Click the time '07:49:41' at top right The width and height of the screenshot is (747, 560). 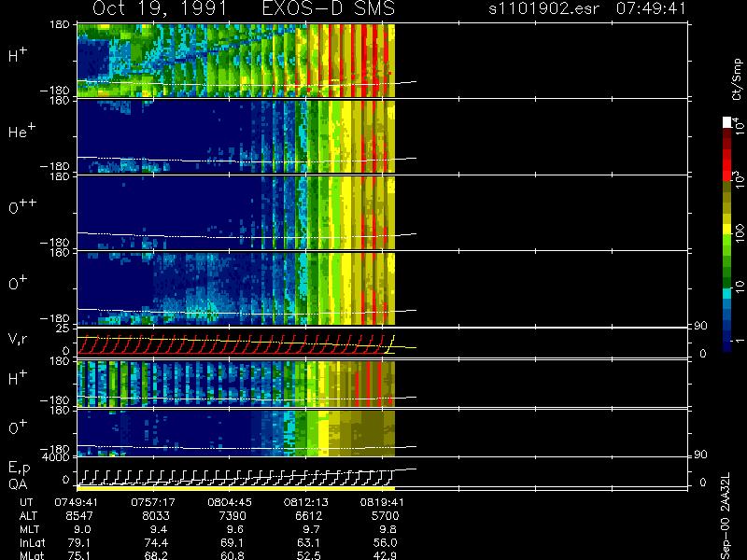pyautogui.click(x=651, y=8)
